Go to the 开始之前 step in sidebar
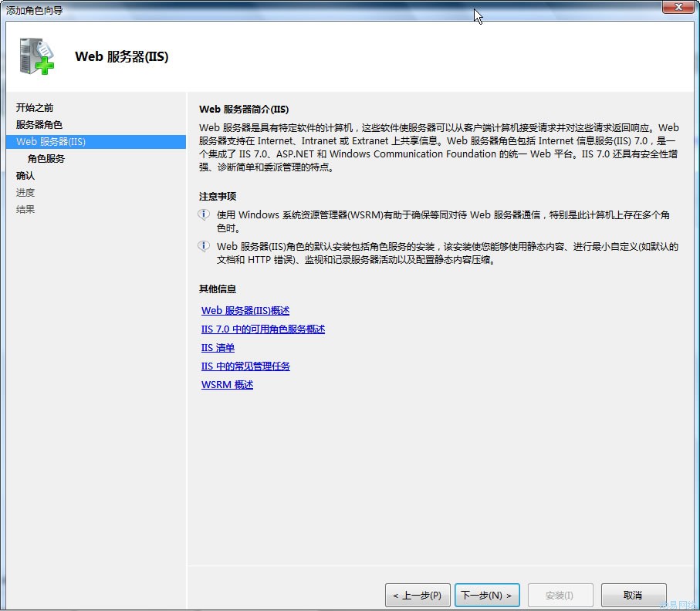 click(35, 108)
